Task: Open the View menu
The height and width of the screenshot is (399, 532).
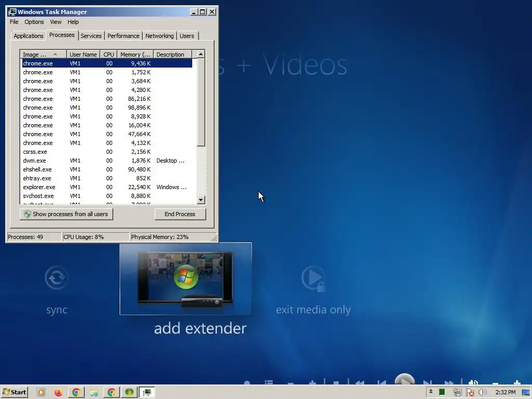Action: pyautogui.click(x=56, y=22)
